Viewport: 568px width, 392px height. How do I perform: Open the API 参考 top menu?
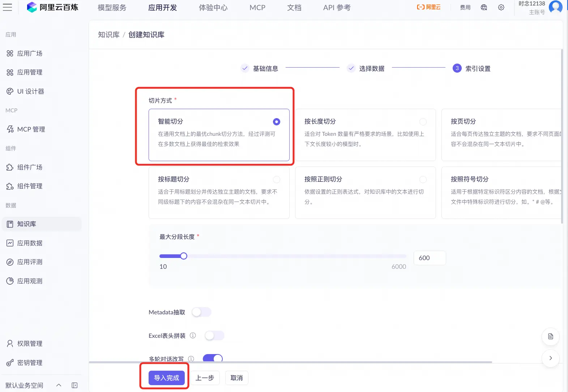click(x=337, y=8)
